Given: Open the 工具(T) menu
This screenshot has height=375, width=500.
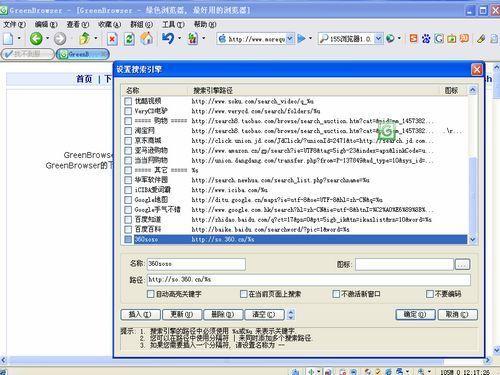Looking at the screenshot, I should [173, 25].
